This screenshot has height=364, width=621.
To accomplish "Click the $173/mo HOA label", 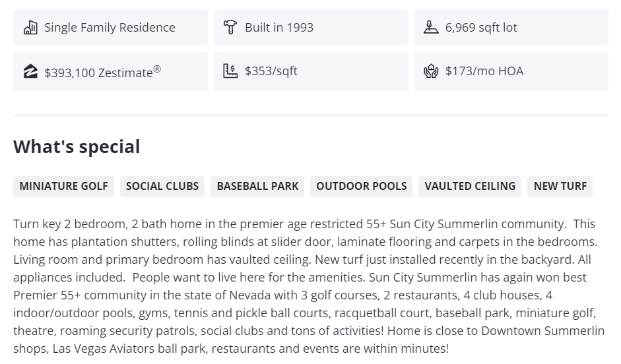I will [x=484, y=71].
